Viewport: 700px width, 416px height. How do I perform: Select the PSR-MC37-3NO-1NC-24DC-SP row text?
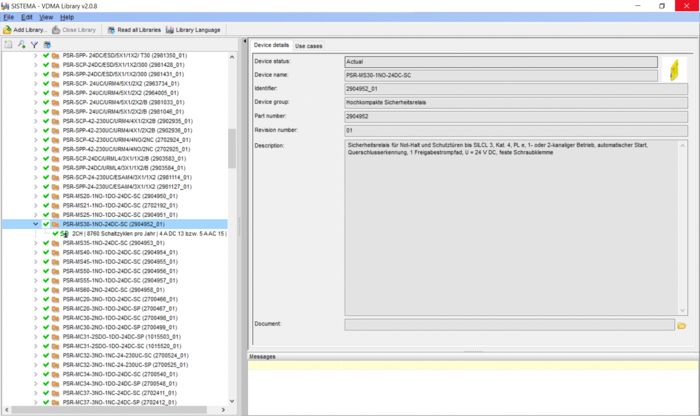click(120, 402)
